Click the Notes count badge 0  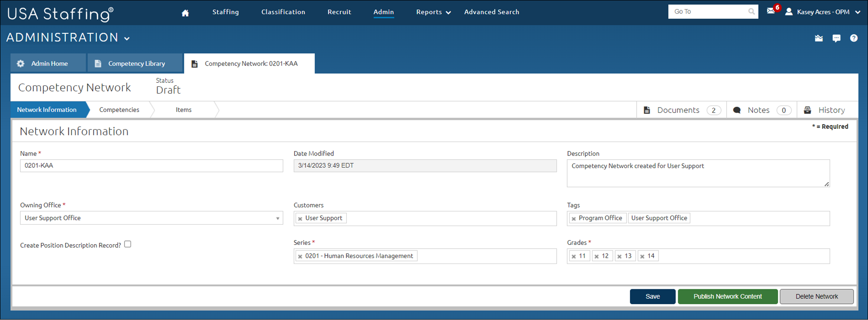click(x=784, y=110)
